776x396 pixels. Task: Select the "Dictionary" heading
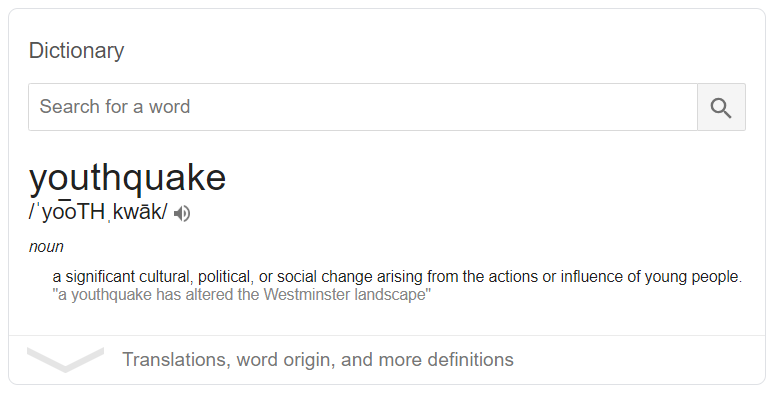pyautogui.click(x=76, y=50)
